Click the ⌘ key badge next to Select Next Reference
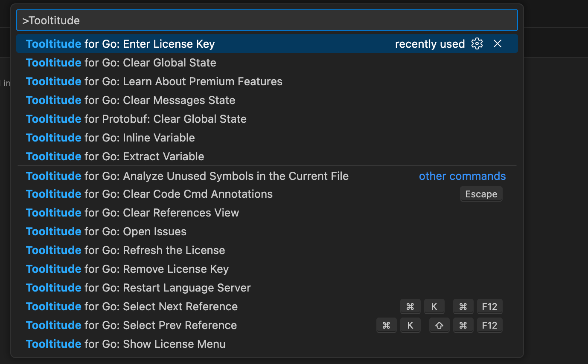588x364 pixels. (x=410, y=306)
